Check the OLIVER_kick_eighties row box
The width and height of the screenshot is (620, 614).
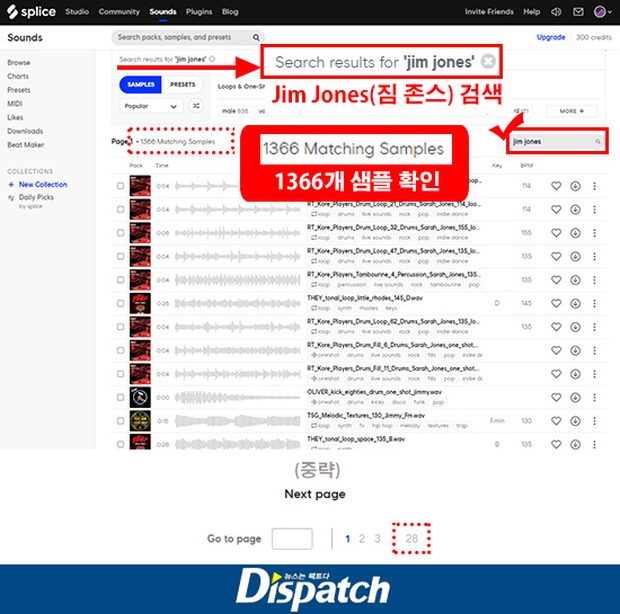[x=121, y=397]
